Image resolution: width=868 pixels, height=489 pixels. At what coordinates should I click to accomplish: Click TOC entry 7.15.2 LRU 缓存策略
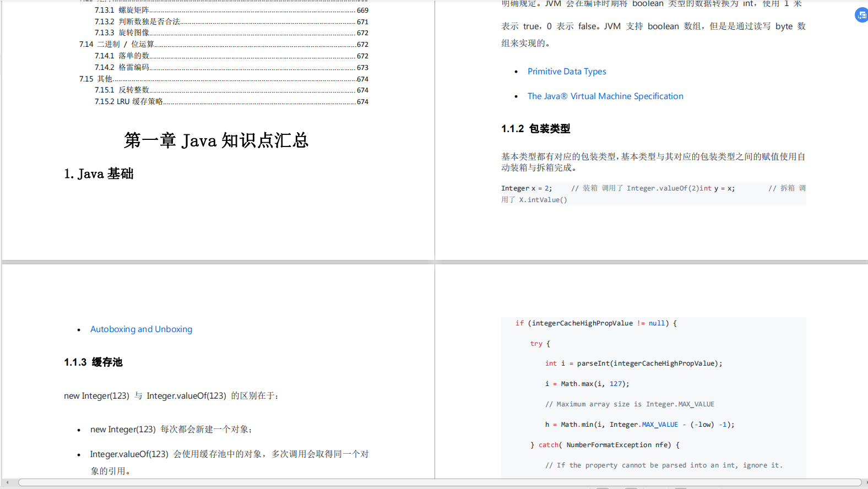[231, 101]
